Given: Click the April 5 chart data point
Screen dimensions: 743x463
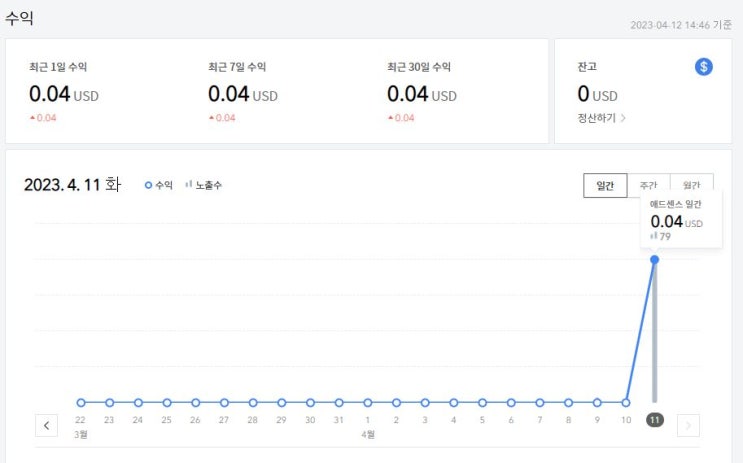Looking at the screenshot, I should pos(482,403).
